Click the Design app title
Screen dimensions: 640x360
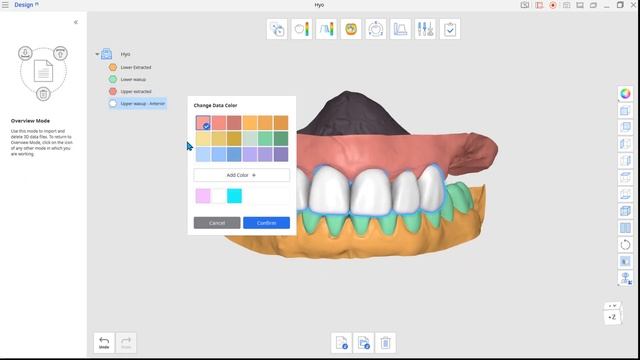click(x=24, y=5)
